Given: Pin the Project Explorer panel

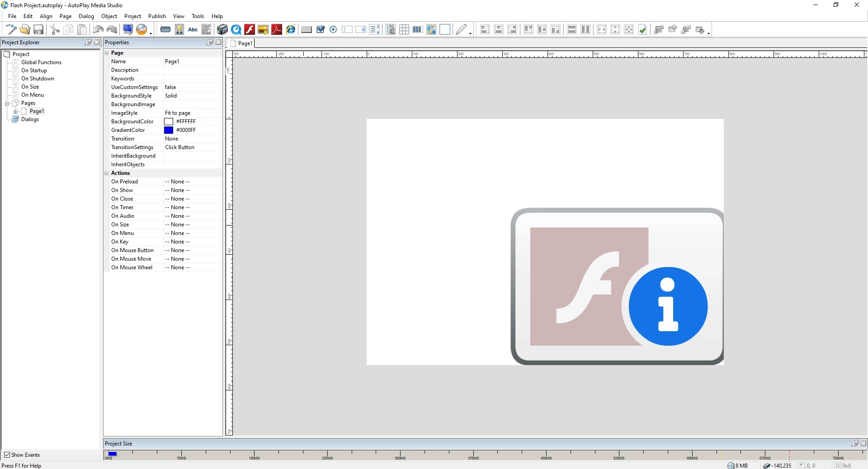Looking at the screenshot, I should pos(88,42).
